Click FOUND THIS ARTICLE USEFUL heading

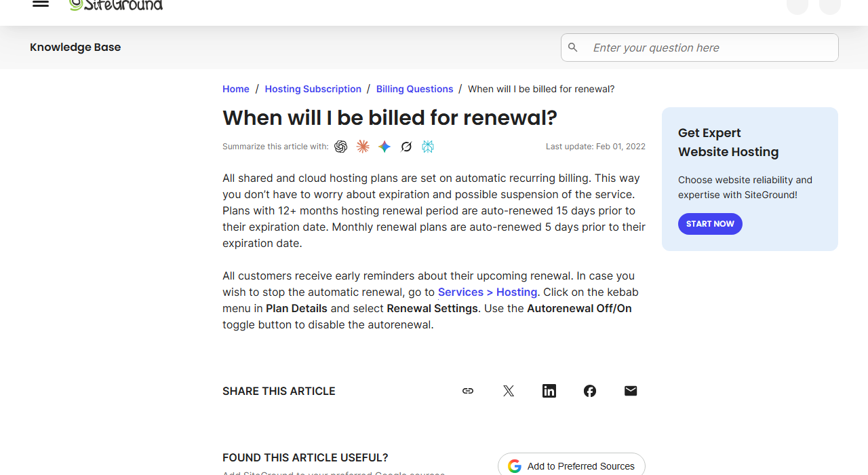(305, 458)
